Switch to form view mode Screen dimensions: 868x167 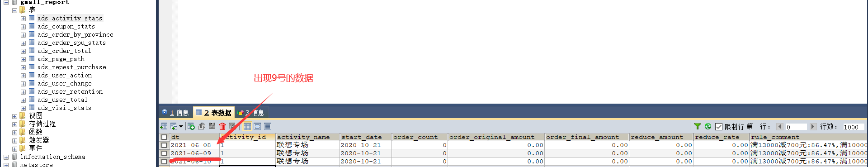click(257, 126)
